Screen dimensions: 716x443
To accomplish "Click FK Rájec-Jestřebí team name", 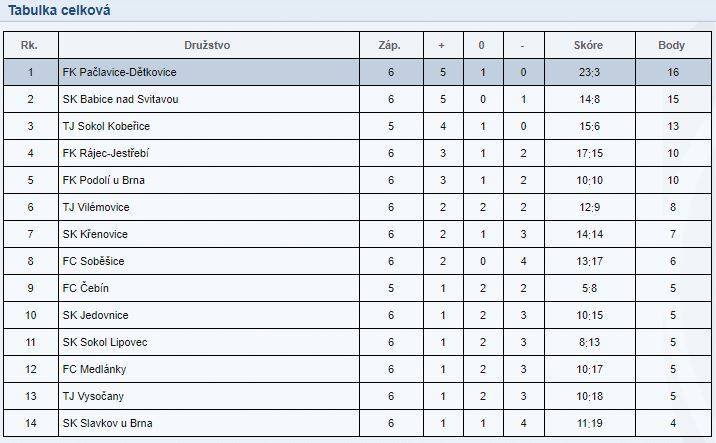I will (x=105, y=153).
